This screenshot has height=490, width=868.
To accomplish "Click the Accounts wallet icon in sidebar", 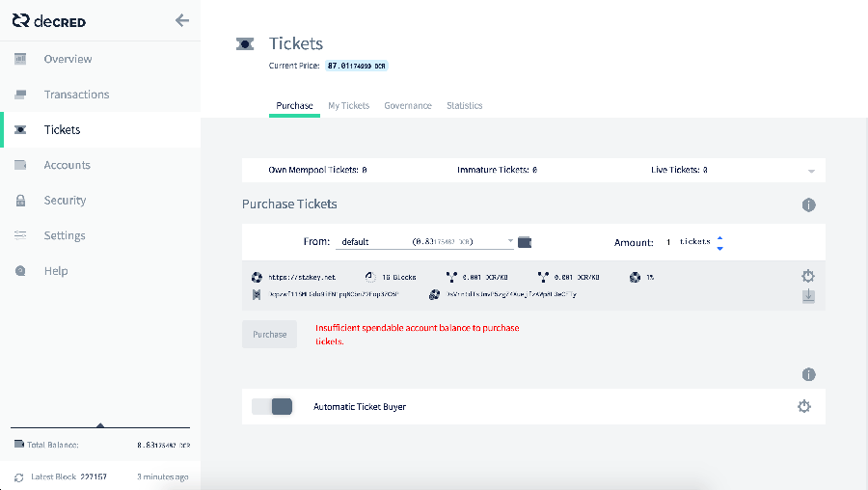I will coord(20,165).
